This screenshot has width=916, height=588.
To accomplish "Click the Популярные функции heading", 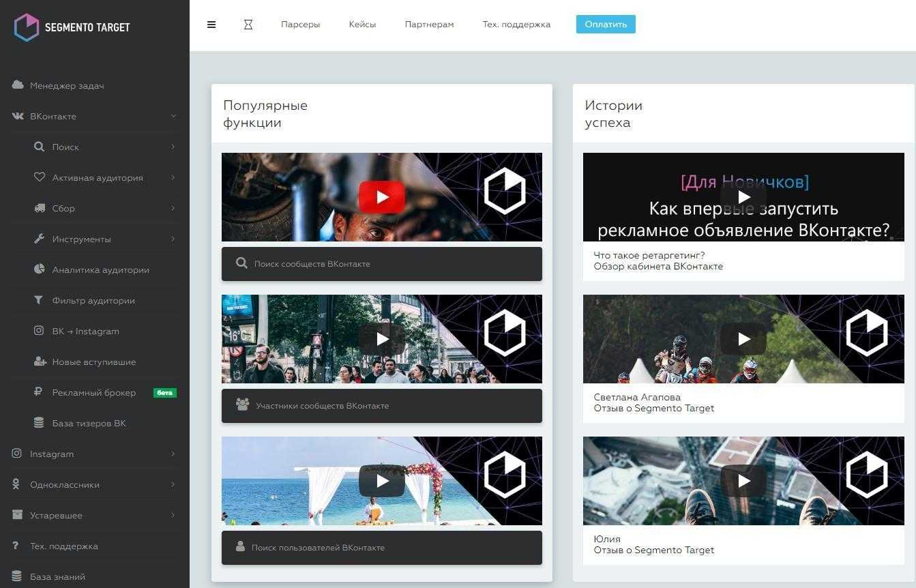I will [265, 114].
